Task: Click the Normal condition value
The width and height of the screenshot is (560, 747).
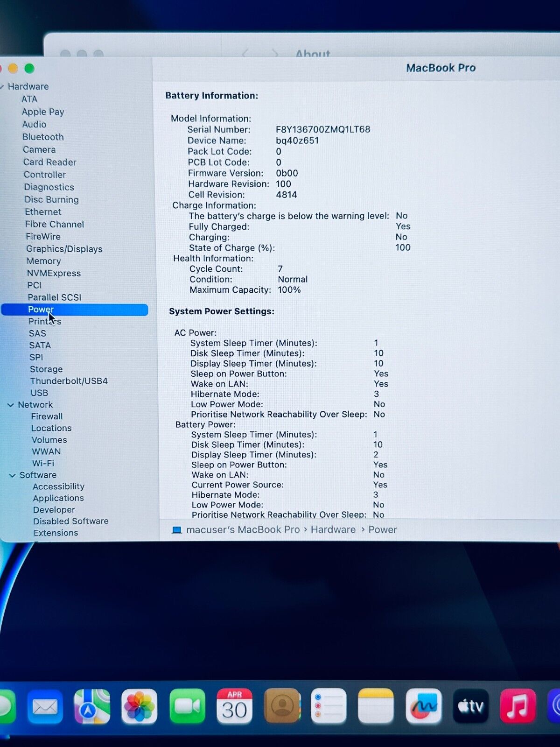Action: tap(293, 279)
